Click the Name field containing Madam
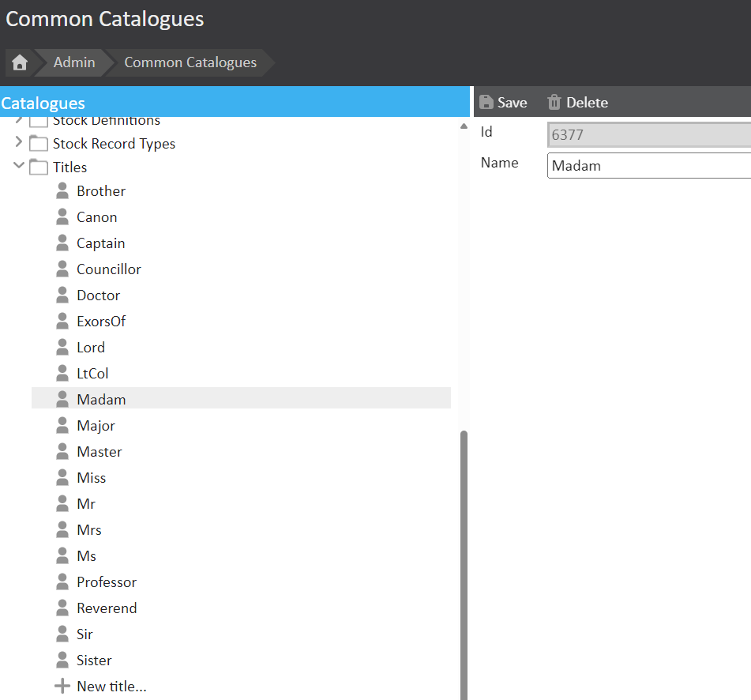 coord(648,166)
